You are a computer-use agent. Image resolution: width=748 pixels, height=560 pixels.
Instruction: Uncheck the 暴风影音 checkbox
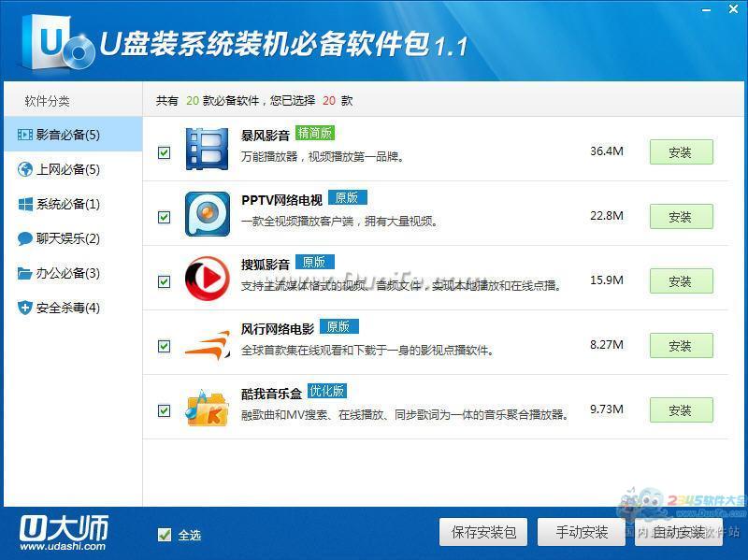(165, 152)
